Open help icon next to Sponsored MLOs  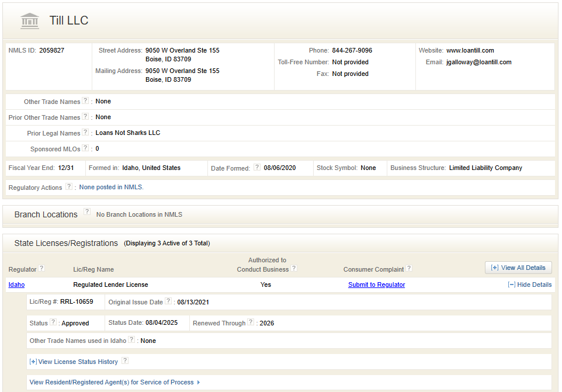click(85, 148)
